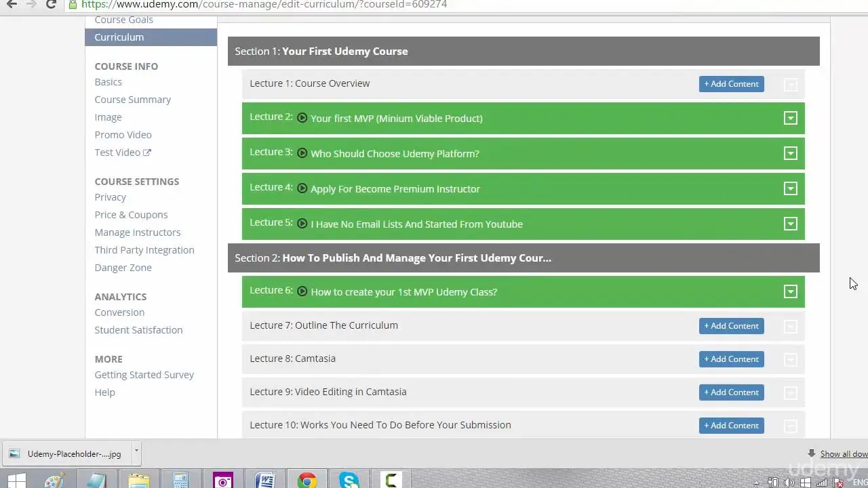Click Lecture 10: Works You Need To Do title

380,425
